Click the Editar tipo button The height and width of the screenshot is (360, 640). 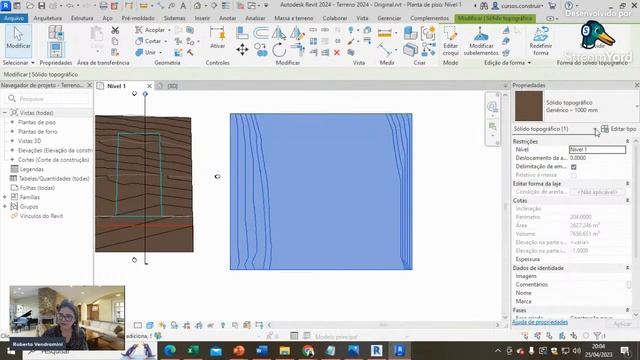618,129
